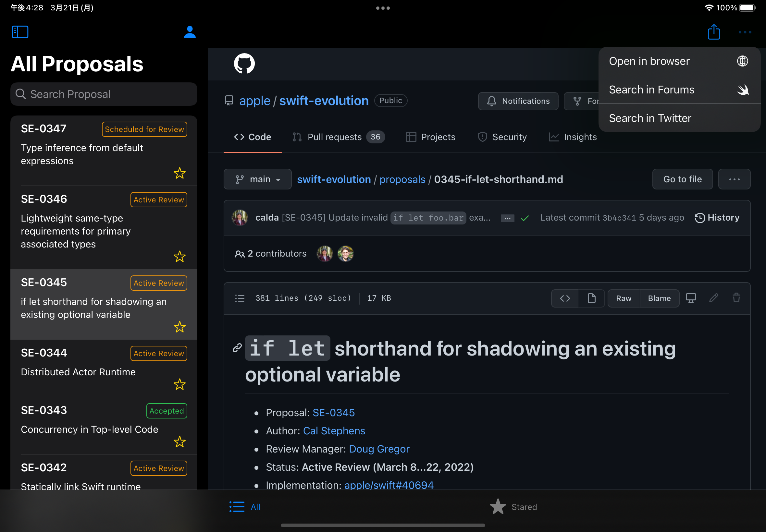Tap the share icon in top bar
Viewport: 766px width, 532px height.
pyautogui.click(x=714, y=32)
